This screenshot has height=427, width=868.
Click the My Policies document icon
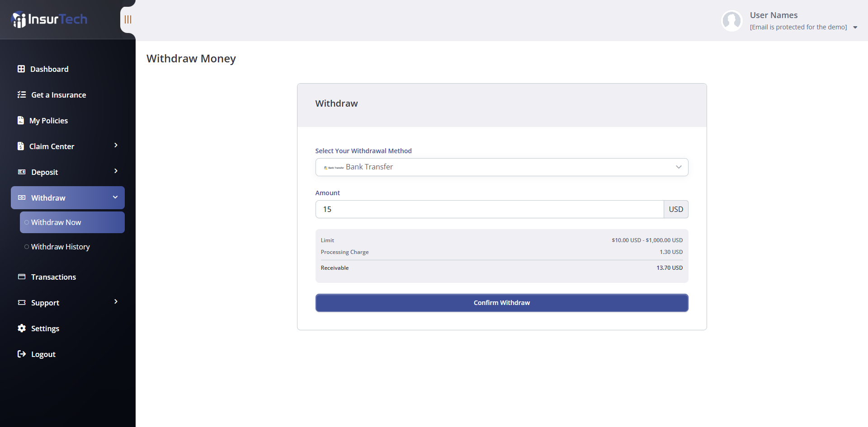point(21,121)
